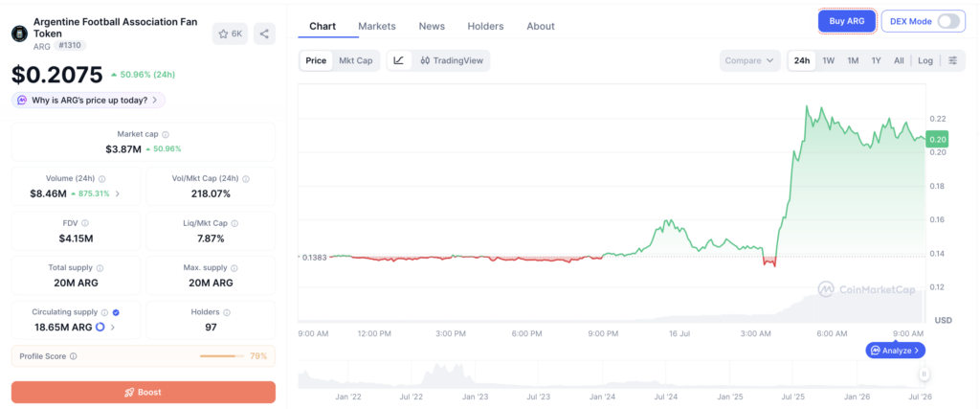
Task: Click the range slider pause handle
Action: (924, 375)
